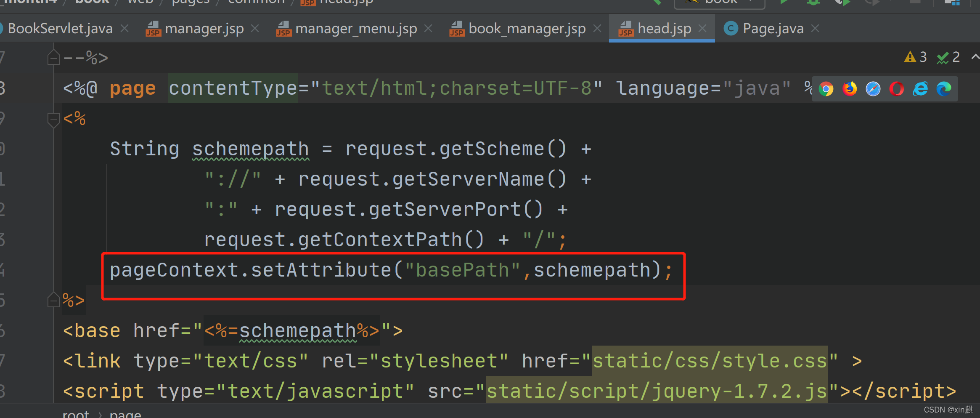This screenshot has width=980, height=418.
Task: Open the warnings indicator showing 3
Action: [916, 57]
